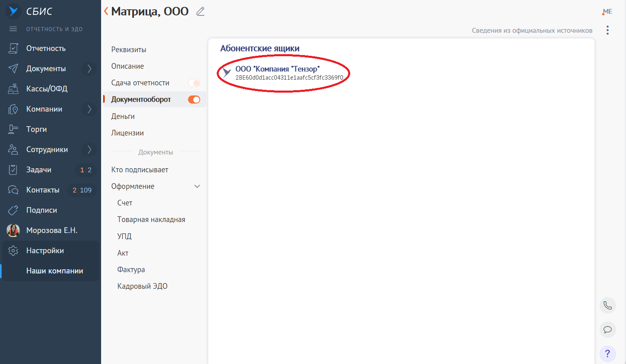
Task: Open the help question mark icon
Action: pyautogui.click(x=607, y=354)
